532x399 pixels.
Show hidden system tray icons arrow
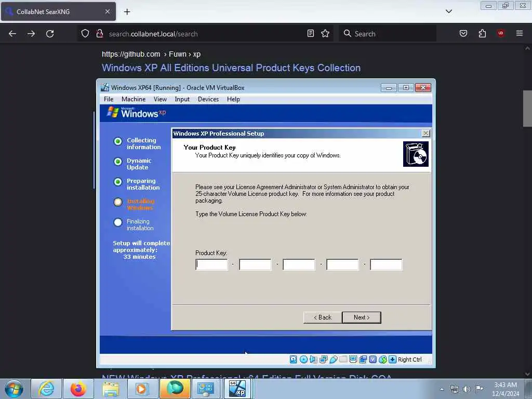[442, 389]
